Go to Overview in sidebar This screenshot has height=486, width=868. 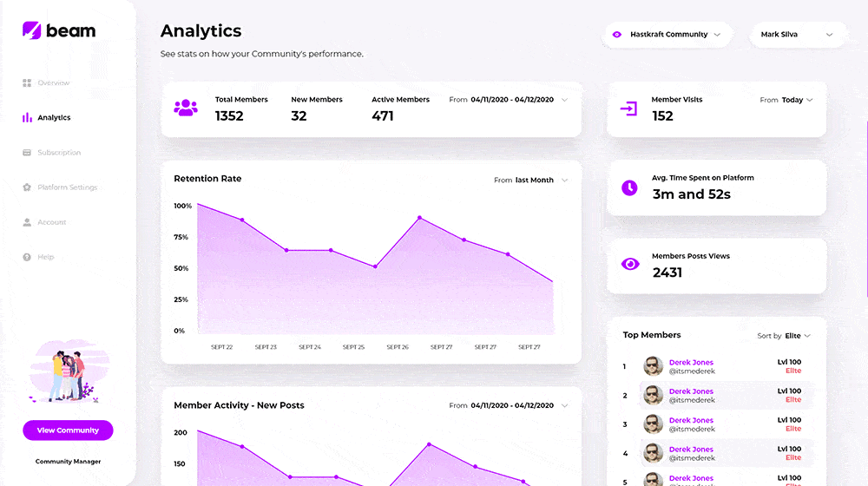[53, 83]
